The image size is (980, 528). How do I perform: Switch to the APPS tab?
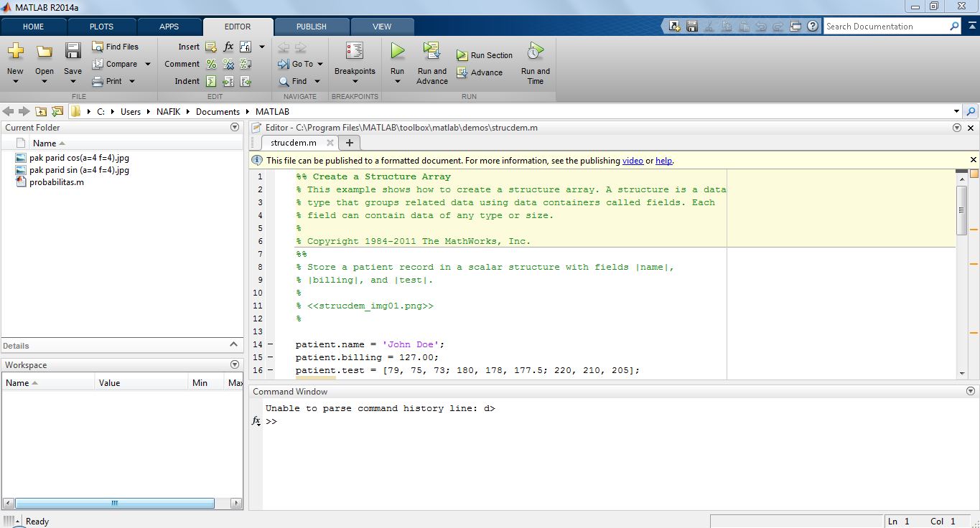[169, 27]
